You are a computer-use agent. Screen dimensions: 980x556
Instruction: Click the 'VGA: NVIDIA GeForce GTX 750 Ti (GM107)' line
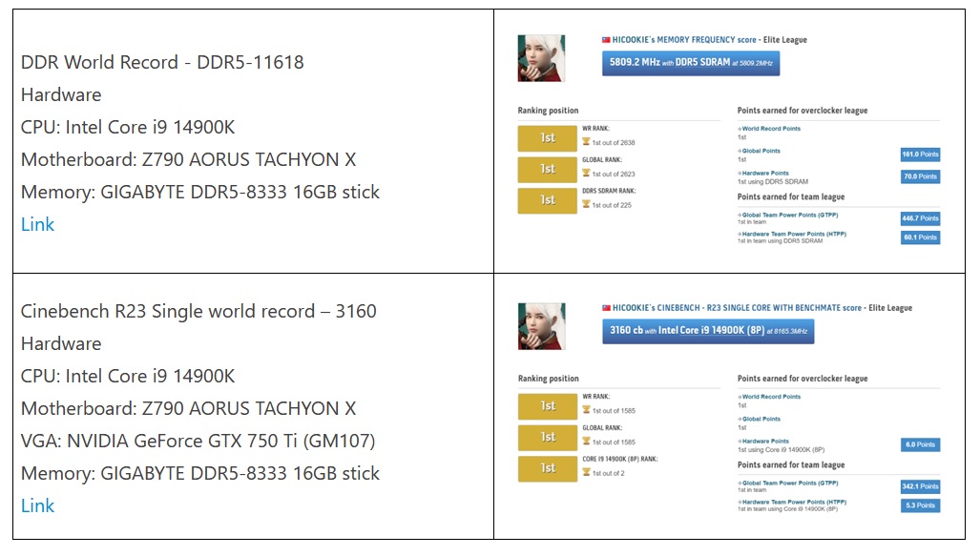[x=198, y=441]
